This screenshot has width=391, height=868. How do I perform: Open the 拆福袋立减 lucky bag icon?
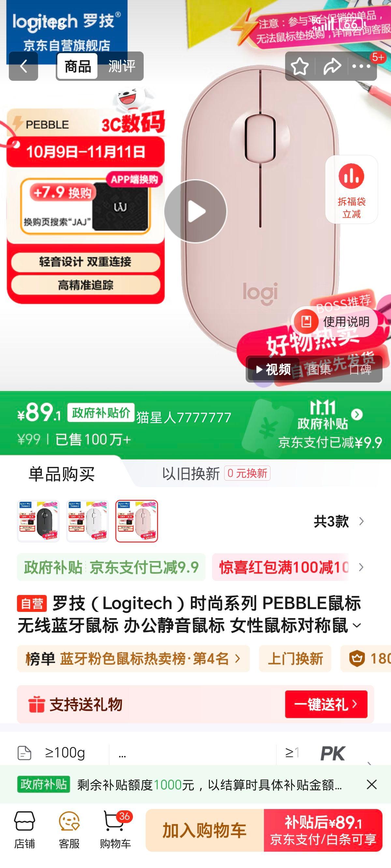coord(351,189)
